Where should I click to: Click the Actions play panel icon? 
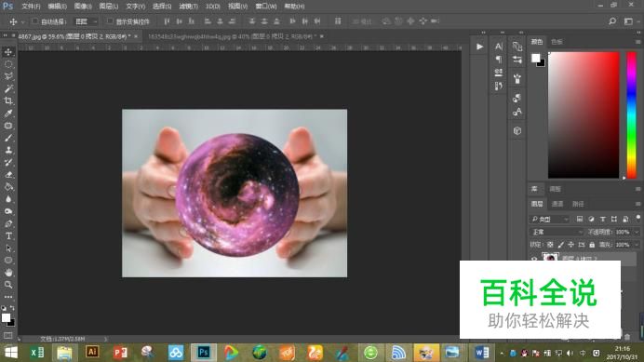tap(479, 47)
